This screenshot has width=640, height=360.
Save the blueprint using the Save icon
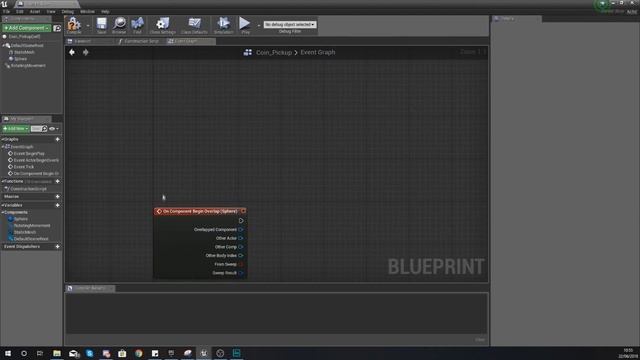[x=101, y=24]
